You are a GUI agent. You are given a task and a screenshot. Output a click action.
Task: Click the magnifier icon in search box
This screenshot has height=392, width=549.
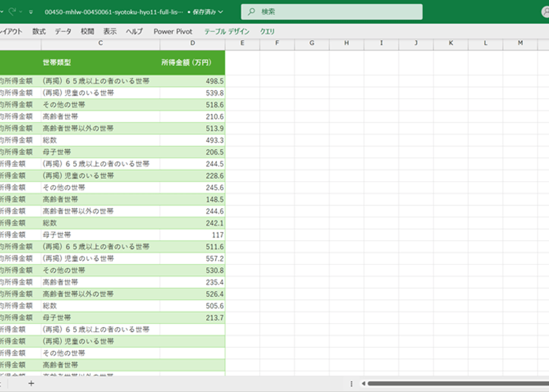(x=251, y=12)
